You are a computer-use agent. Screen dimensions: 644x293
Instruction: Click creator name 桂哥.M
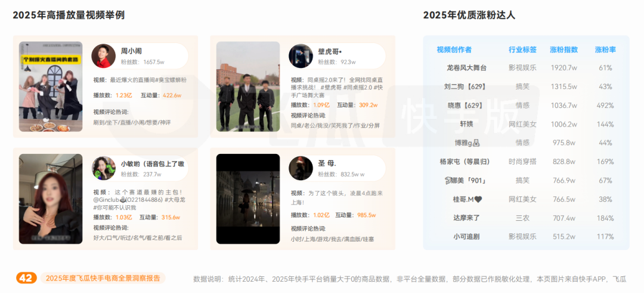(x=467, y=199)
